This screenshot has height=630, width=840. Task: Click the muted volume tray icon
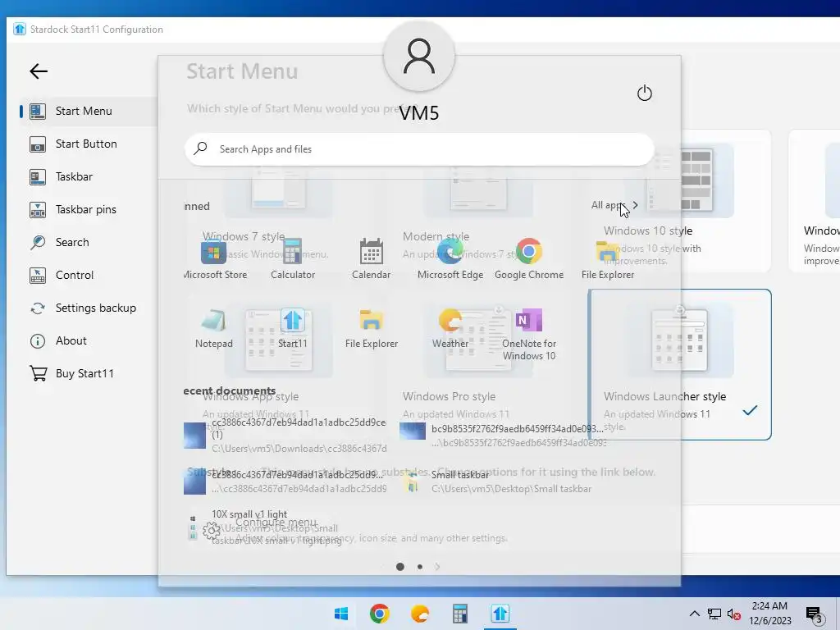(x=733, y=614)
